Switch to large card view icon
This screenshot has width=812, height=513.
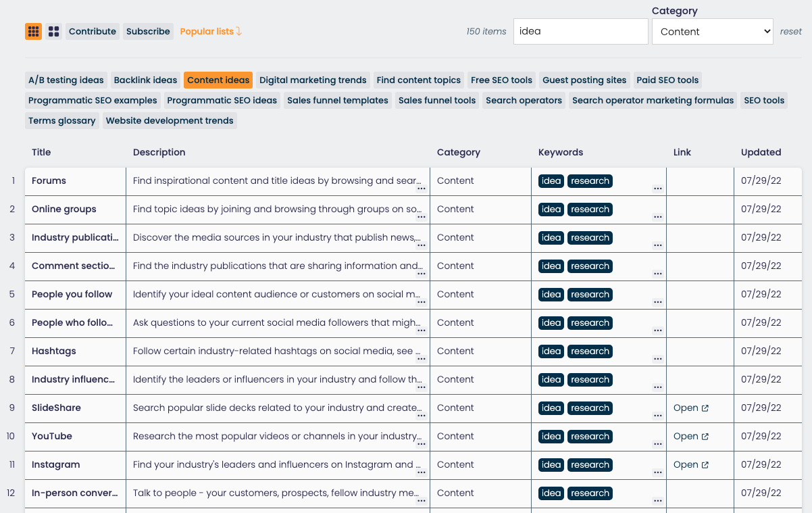coord(54,31)
